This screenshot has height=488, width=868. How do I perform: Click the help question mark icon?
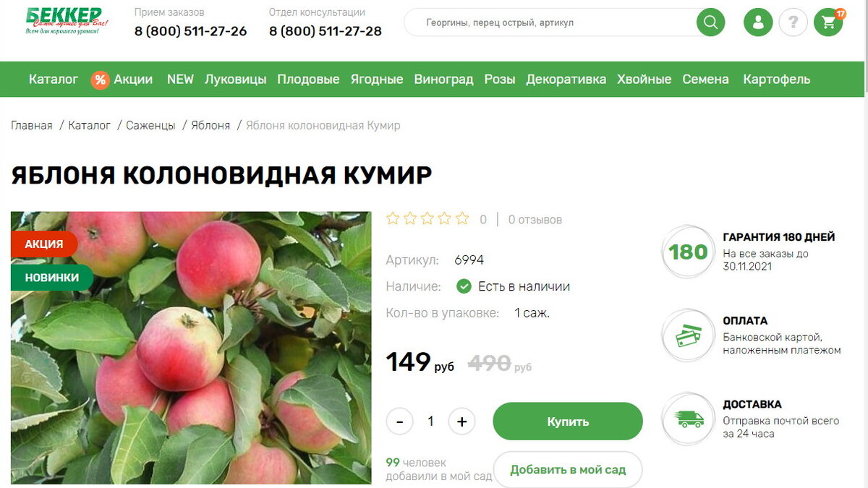pos(793,22)
